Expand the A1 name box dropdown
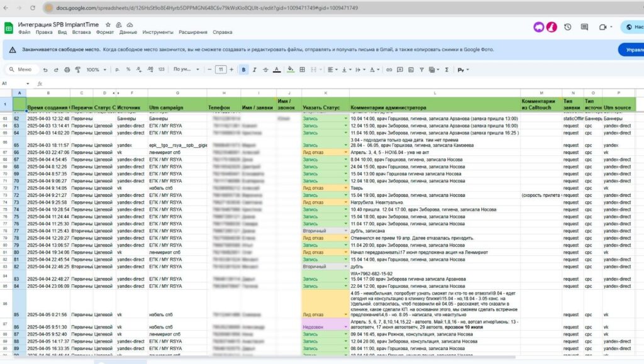Screen dimensions: 644x364 pyautogui.click(x=27, y=83)
